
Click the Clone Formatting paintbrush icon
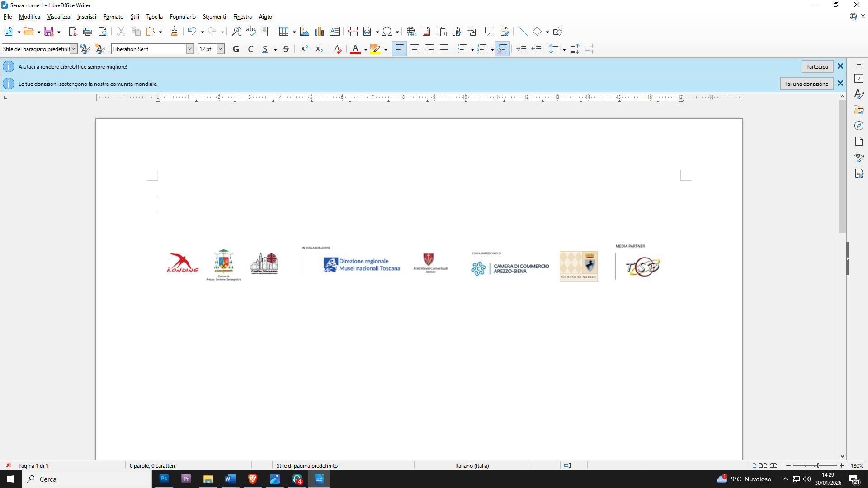(x=174, y=31)
